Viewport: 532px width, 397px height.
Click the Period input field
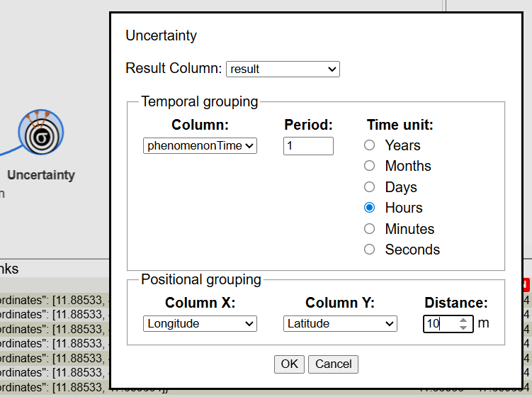pyautogui.click(x=307, y=146)
